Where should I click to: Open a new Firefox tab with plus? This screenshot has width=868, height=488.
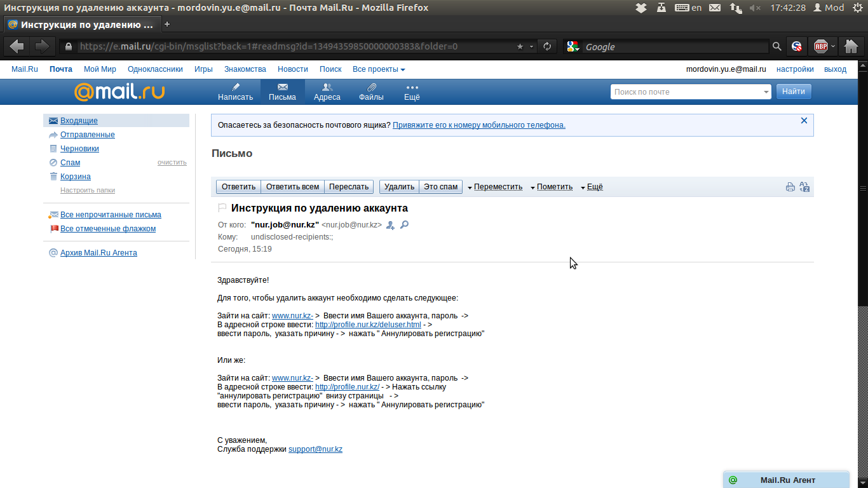tap(167, 24)
